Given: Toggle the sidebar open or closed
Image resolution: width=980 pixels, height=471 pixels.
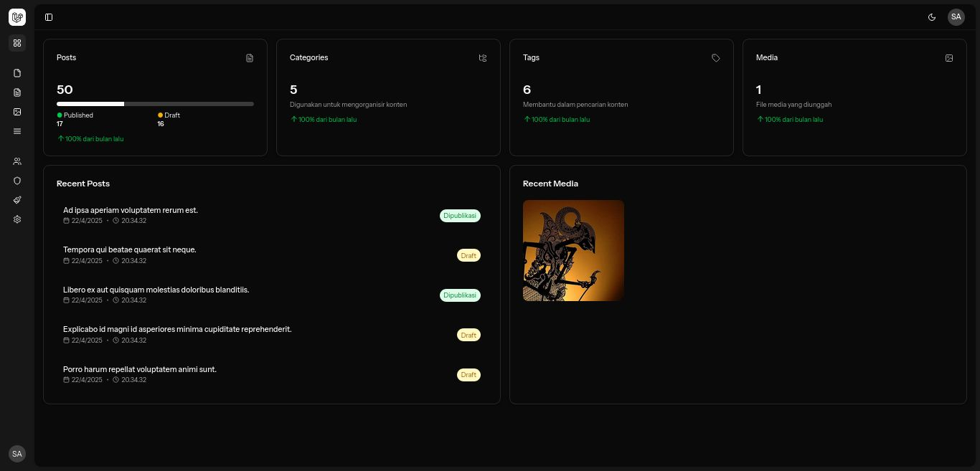Looking at the screenshot, I should 49,17.
